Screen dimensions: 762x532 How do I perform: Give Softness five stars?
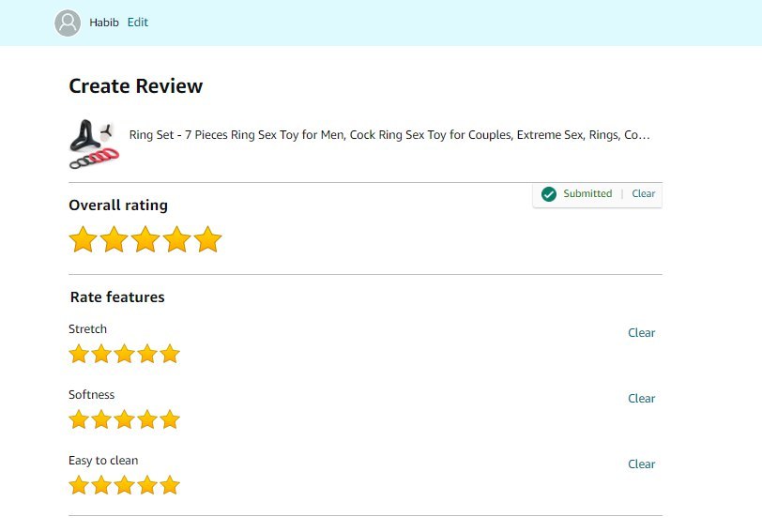[170, 419]
